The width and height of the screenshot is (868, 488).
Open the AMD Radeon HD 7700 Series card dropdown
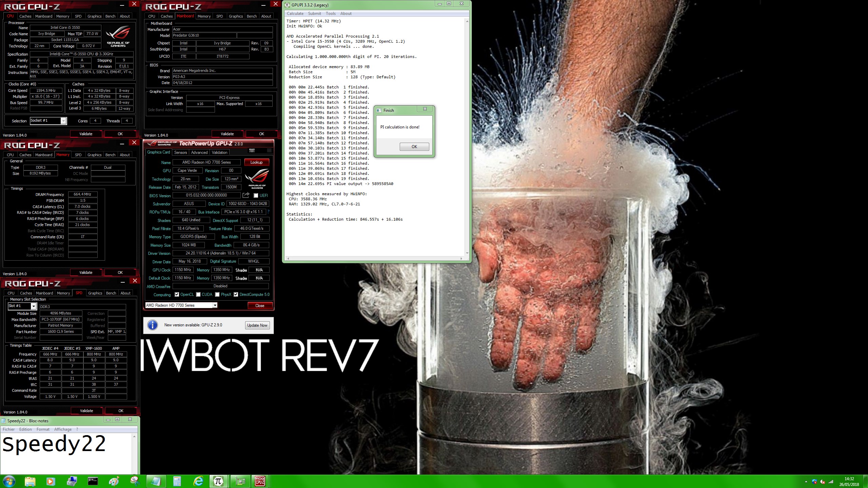click(181, 305)
